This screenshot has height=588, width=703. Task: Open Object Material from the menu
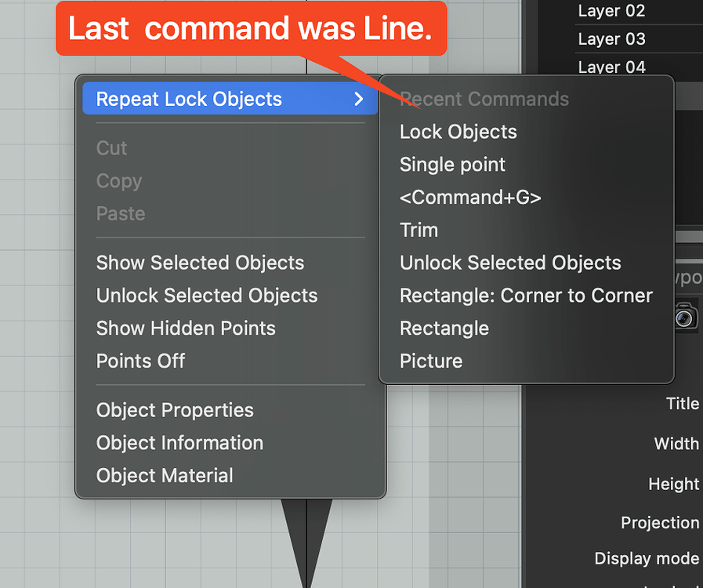[164, 476]
